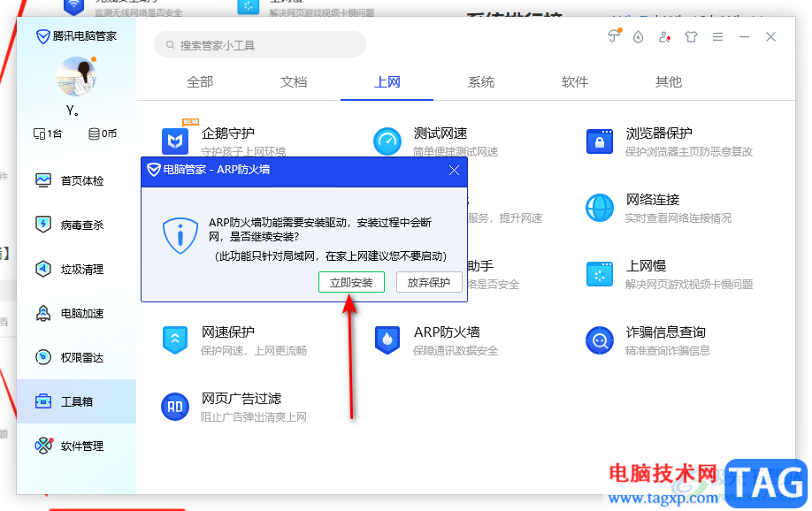Open 权限雷达 in the sidebar
This screenshot has width=812, height=511.
(76, 357)
